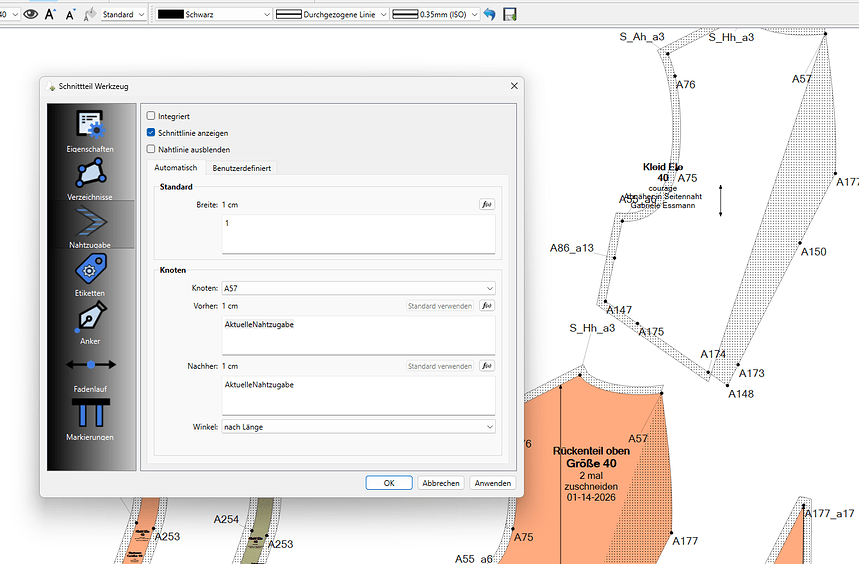The width and height of the screenshot is (859, 564).
Task: Open the Markierungen section icon
Action: point(90,412)
